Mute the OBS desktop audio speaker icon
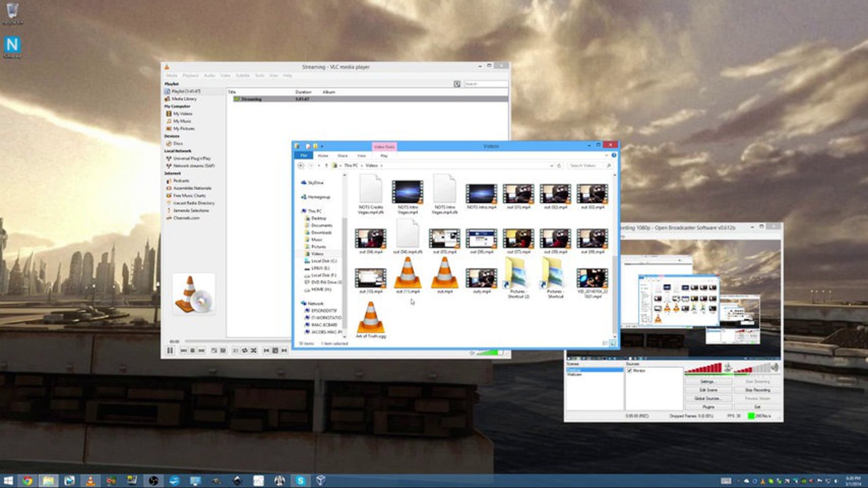Viewport: 868px width, 488px height. (x=775, y=367)
